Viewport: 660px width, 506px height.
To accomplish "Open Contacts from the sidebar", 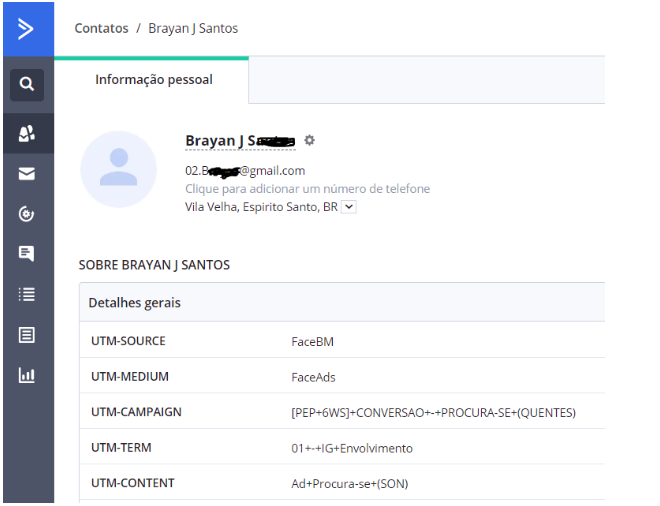I will 27,133.
